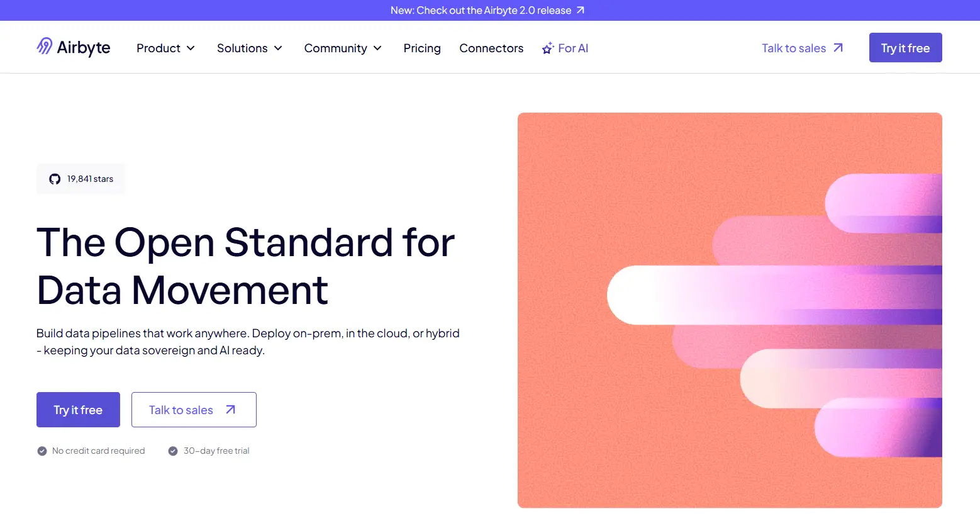Click the hero Try it free button
980x528 pixels.
[78, 410]
